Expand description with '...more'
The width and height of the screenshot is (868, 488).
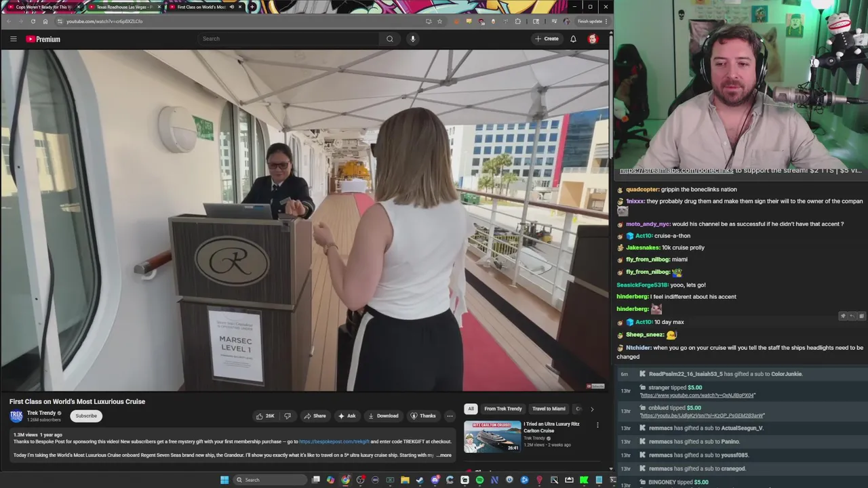tap(444, 455)
